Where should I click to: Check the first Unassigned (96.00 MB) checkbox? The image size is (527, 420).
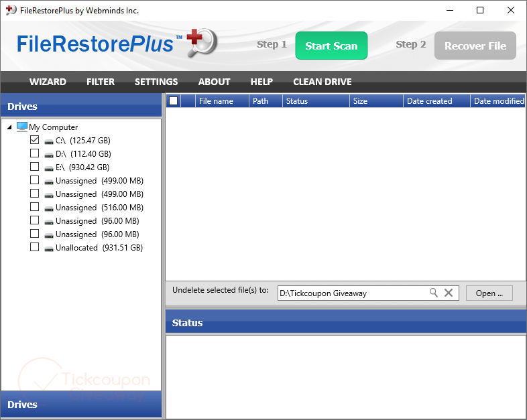click(34, 220)
